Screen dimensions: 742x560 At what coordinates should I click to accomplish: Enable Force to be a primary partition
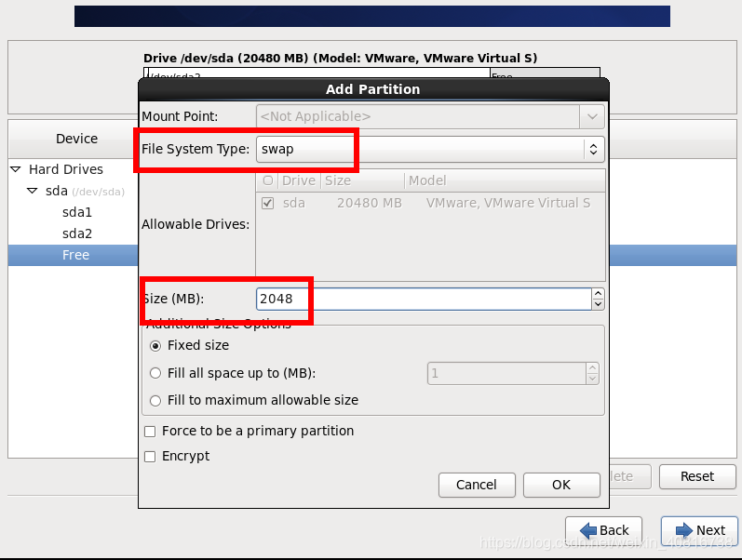(x=150, y=432)
